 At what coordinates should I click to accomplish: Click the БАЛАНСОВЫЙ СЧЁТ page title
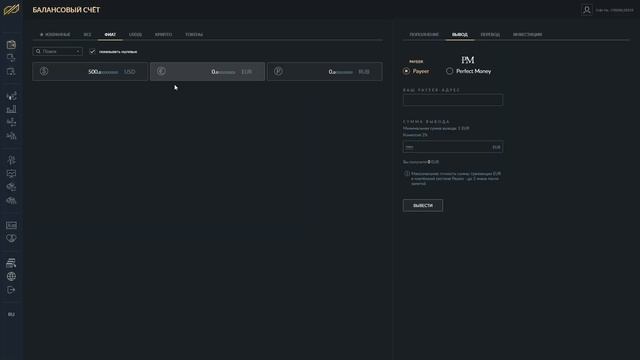pyautogui.click(x=66, y=10)
